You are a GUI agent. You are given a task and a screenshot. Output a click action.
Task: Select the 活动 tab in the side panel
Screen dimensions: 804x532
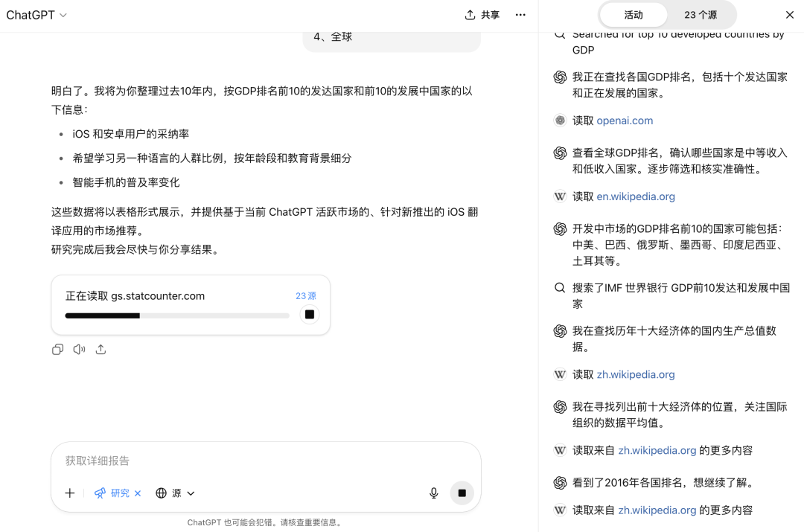pos(634,14)
